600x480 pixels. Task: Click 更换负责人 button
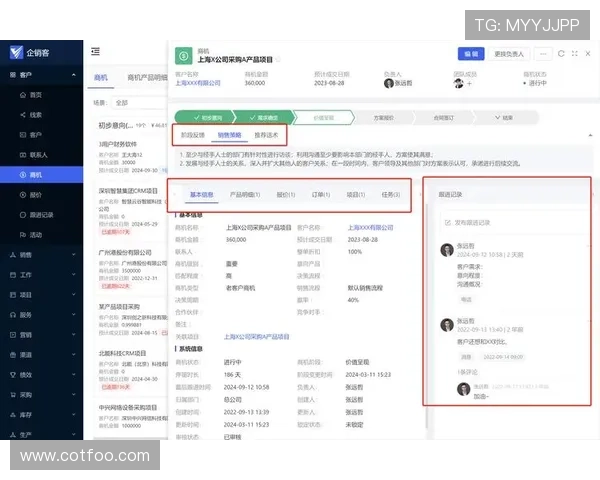[509, 54]
